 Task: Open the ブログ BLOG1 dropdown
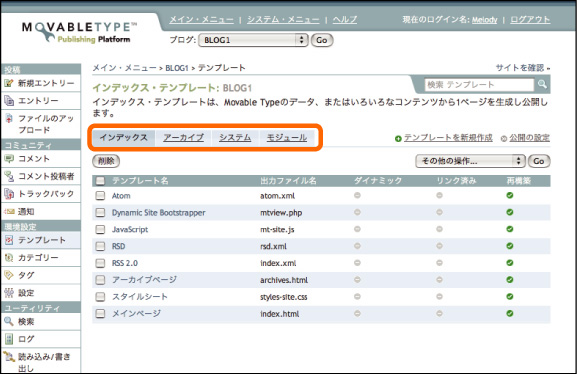tap(253, 40)
